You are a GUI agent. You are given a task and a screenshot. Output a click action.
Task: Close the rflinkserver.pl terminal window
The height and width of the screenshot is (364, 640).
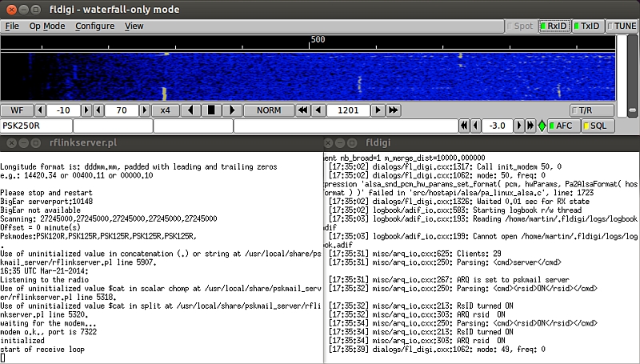(11, 143)
